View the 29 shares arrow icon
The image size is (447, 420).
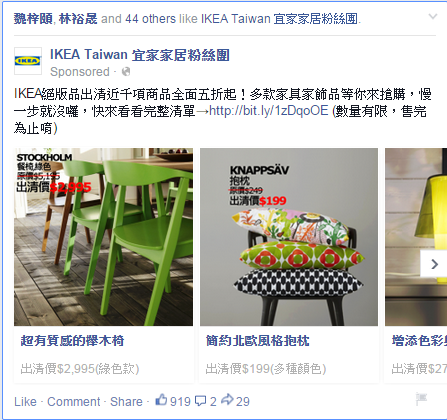pos(227,400)
